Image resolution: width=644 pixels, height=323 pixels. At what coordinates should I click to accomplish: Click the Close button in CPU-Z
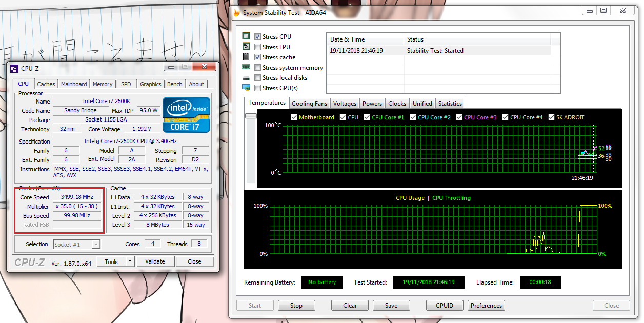click(x=194, y=261)
